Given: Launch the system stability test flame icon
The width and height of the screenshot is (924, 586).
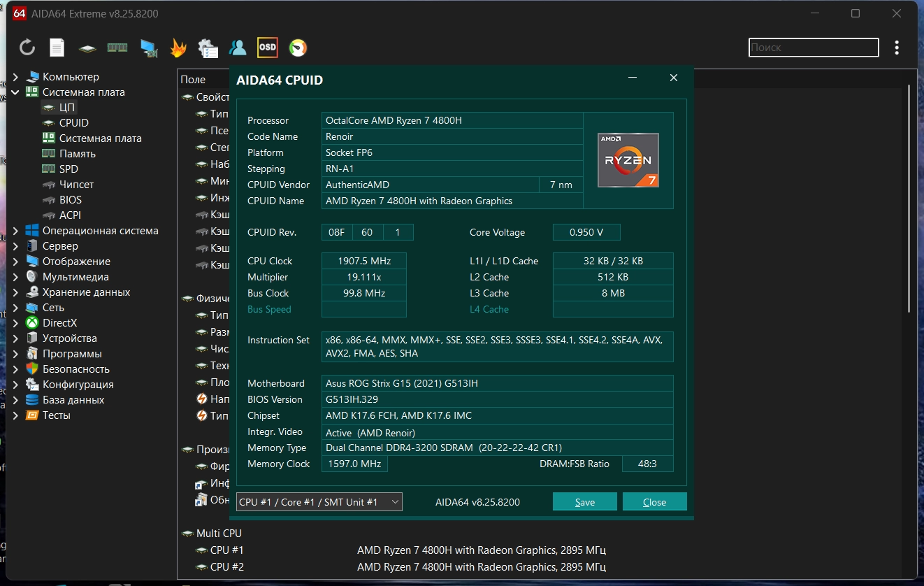Looking at the screenshot, I should [178, 48].
